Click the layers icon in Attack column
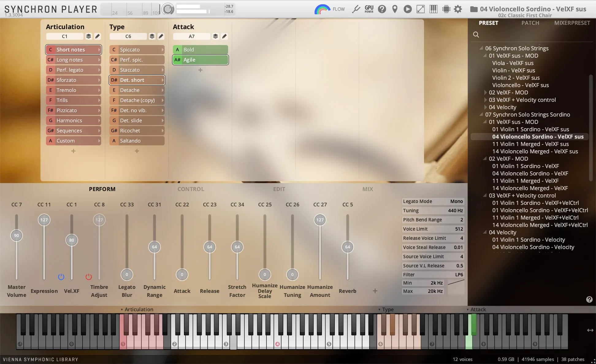 216,36
